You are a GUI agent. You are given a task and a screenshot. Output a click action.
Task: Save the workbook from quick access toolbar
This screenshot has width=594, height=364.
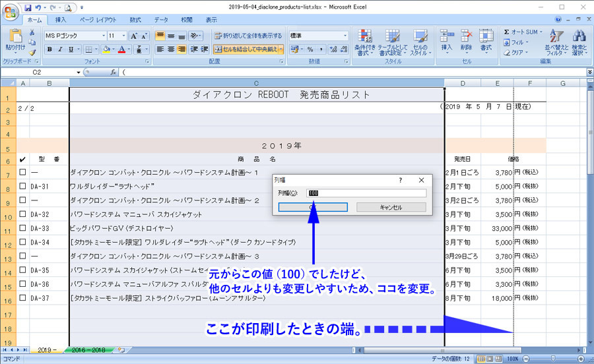point(28,7)
